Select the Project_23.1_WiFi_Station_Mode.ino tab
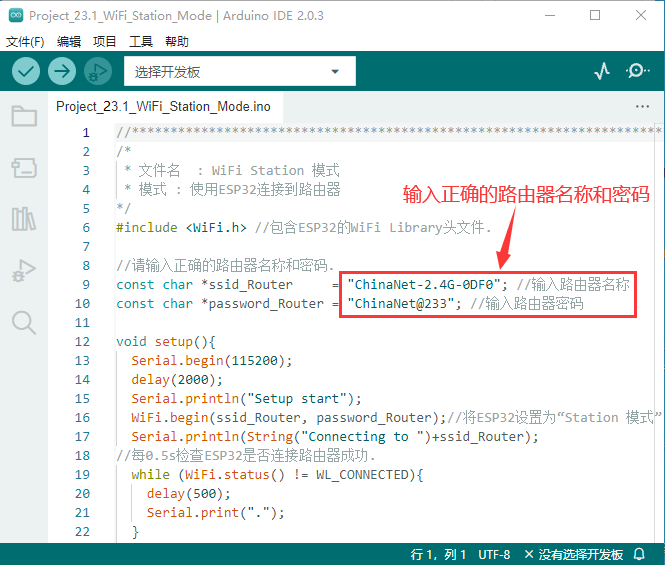The height and width of the screenshot is (565, 665). tap(163, 106)
